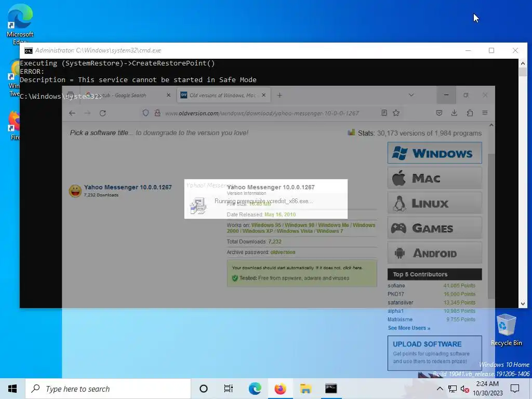Switch to Firefox in the taskbar
Image resolution: width=532 pixels, height=399 pixels.
pos(280,389)
